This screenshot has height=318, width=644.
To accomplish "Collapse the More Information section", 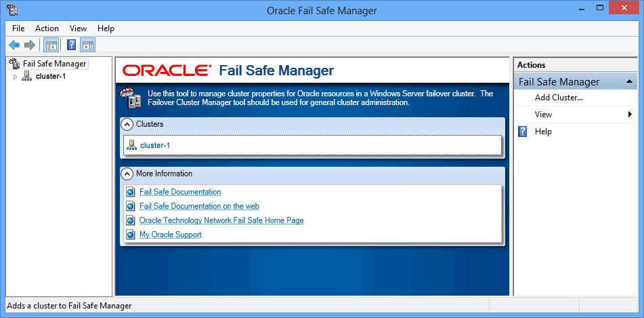I will point(128,174).
